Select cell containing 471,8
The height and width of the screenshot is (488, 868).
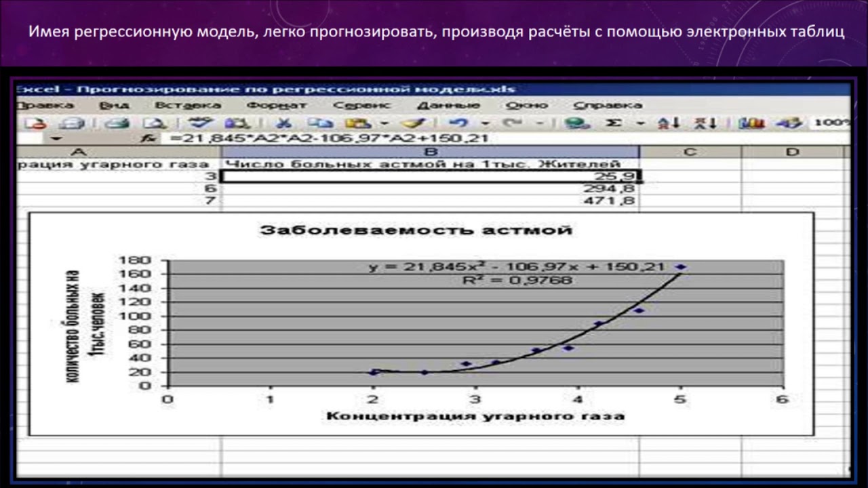click(430, 201)
